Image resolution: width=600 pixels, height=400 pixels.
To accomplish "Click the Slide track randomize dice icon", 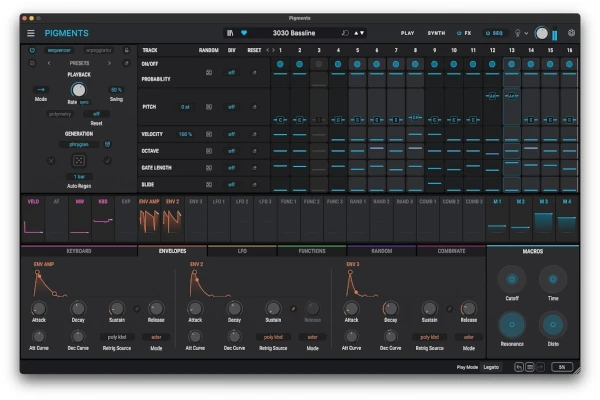I will (209, 185).
